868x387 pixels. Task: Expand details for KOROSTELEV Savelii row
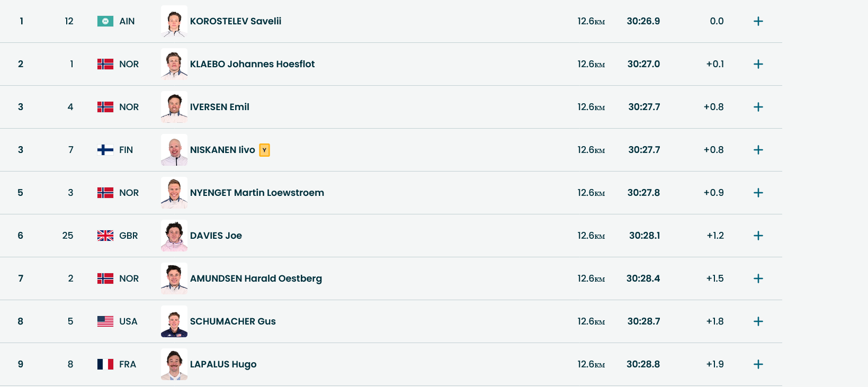tap(758, 21)
